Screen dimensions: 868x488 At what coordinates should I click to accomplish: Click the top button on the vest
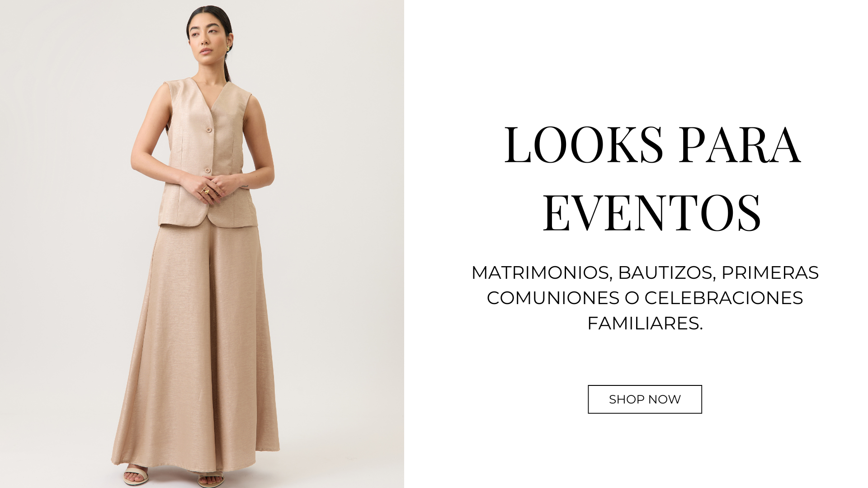point(208,130)
